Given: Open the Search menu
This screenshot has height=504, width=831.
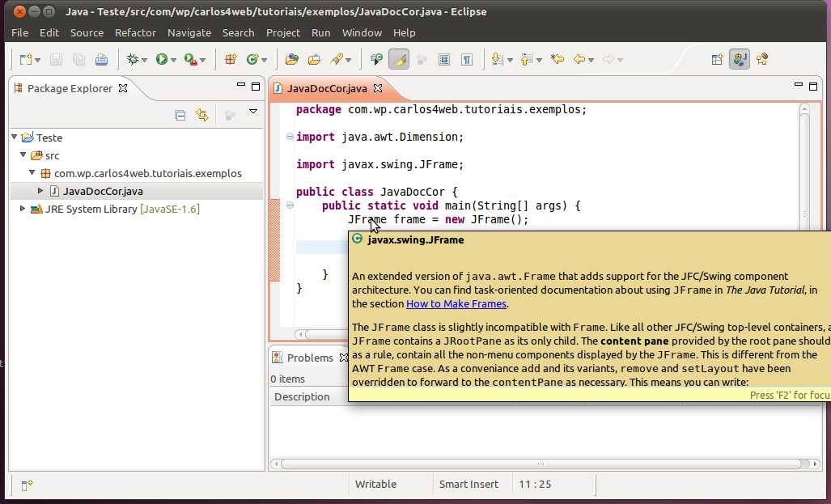Looking at the screenshot, I should 238,33.
